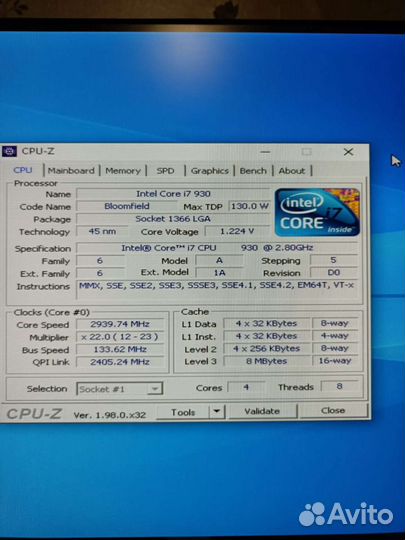Click the Stepping value '5'
Screen dimensions: 405x540
click(x=333, y=260)
